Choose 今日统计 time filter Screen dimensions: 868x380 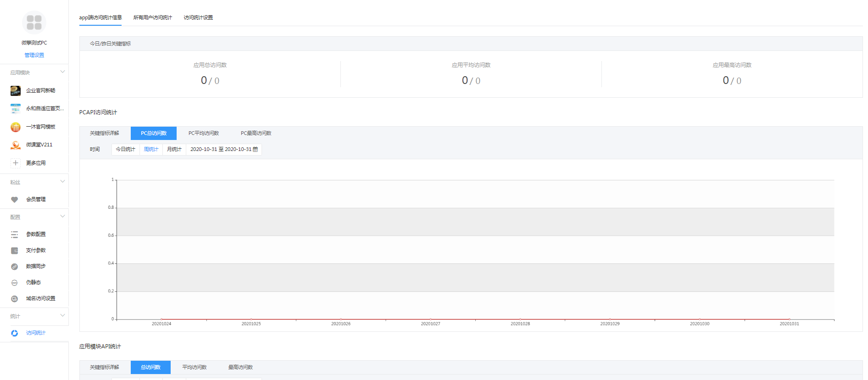(x=126, y=149)
